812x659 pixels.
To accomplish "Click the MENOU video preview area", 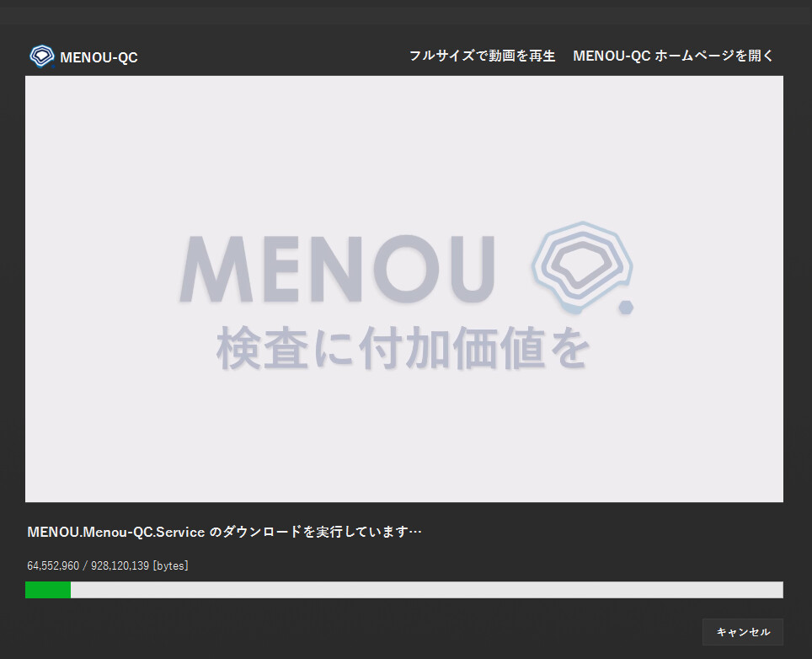I will click(x=404, y=289).
